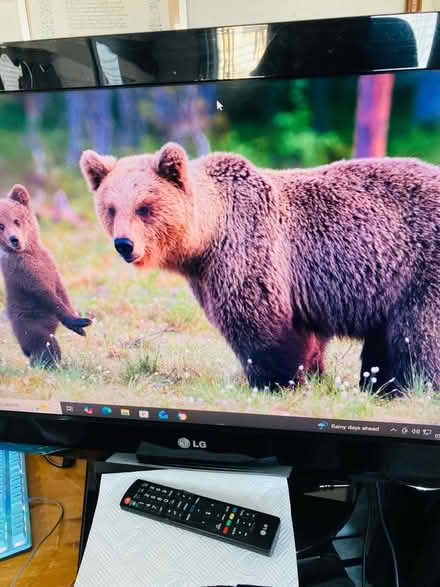The height and width of the screenshot is (587, 440).
Task: Open the 'Rainy days ahead' weather widget
Action: [x=349, y=427]
